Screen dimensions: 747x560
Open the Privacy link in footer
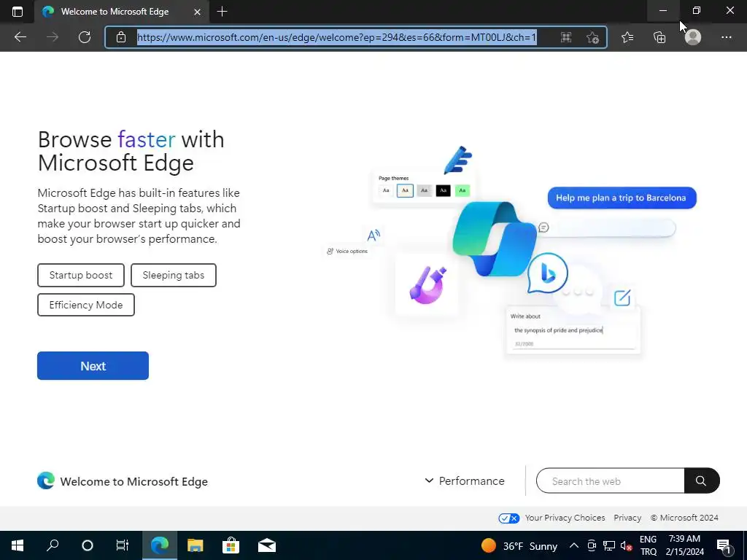pos(627,518)
